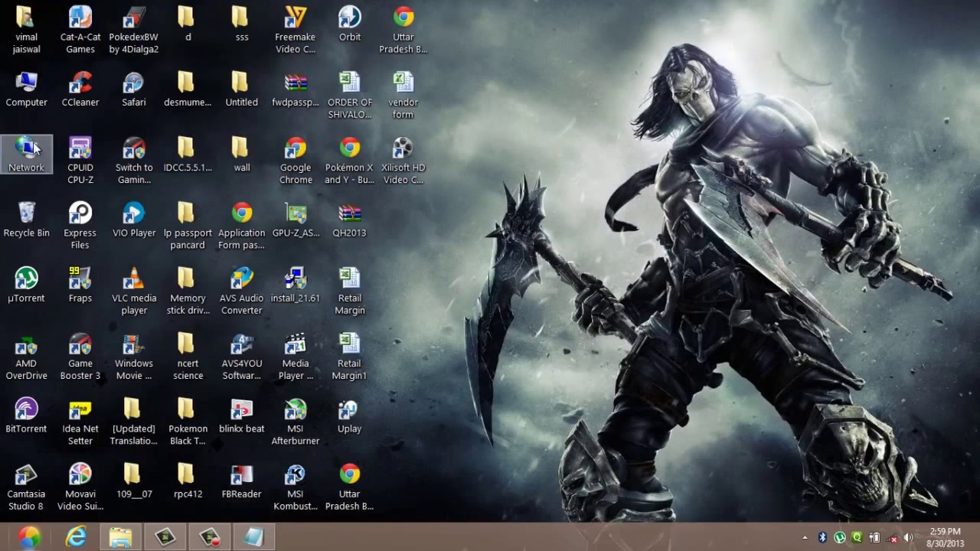Open Xilisoft HD Video Converter shortcut
The image size is (980, 551).
403,161
